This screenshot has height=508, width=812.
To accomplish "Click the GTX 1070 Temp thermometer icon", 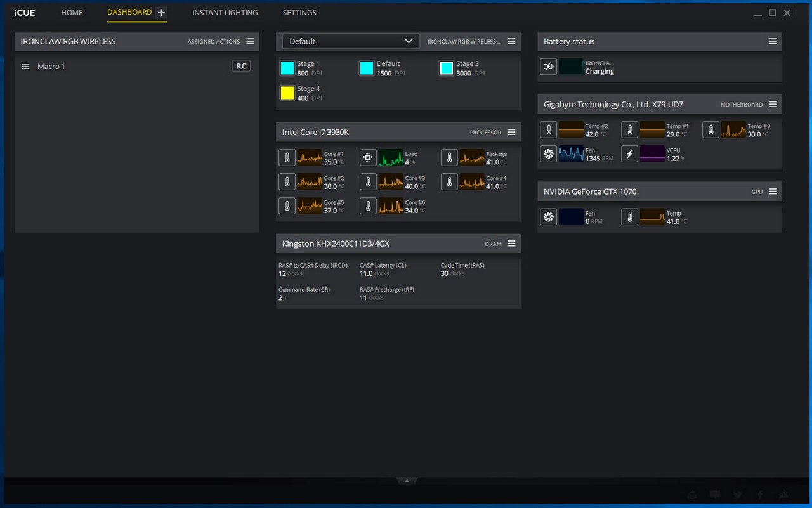I will coord(629,218).
